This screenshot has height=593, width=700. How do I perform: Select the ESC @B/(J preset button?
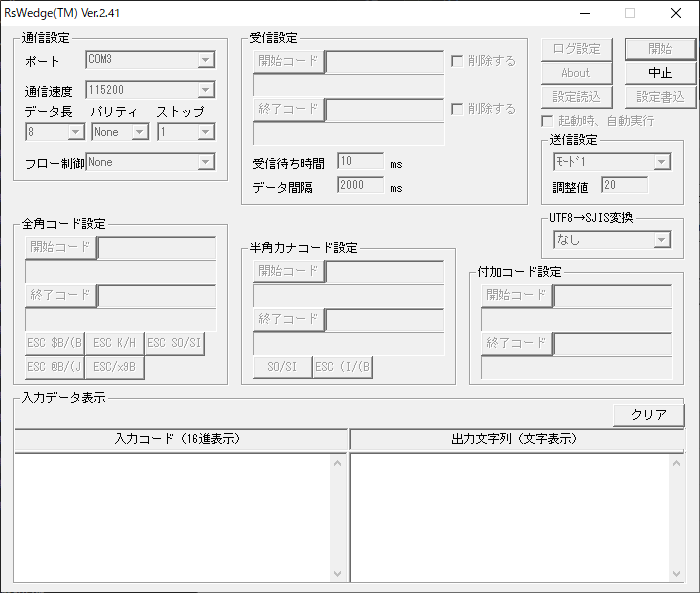click(55, 367)
